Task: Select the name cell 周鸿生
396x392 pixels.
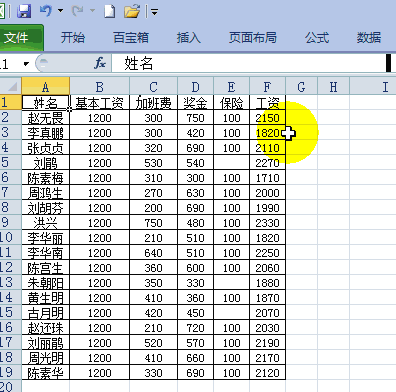Action: (x=46, y=192)
